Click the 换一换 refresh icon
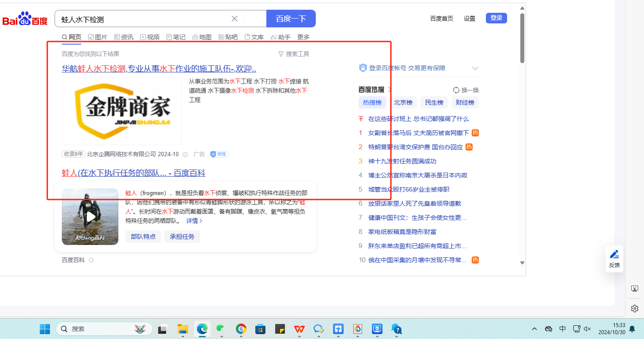The height and width of the screenshot is (339, 644). [x=456, y=90]
